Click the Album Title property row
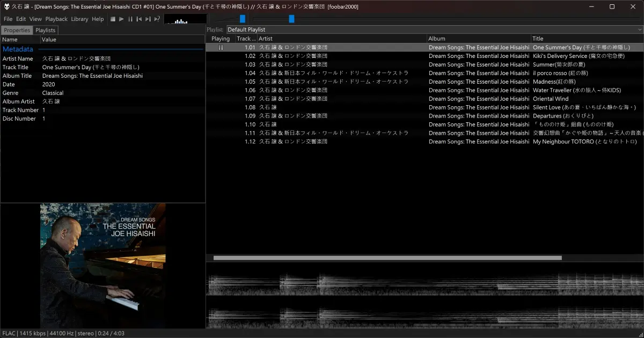This screenshot has width=644, height=338. pos(103,76)
